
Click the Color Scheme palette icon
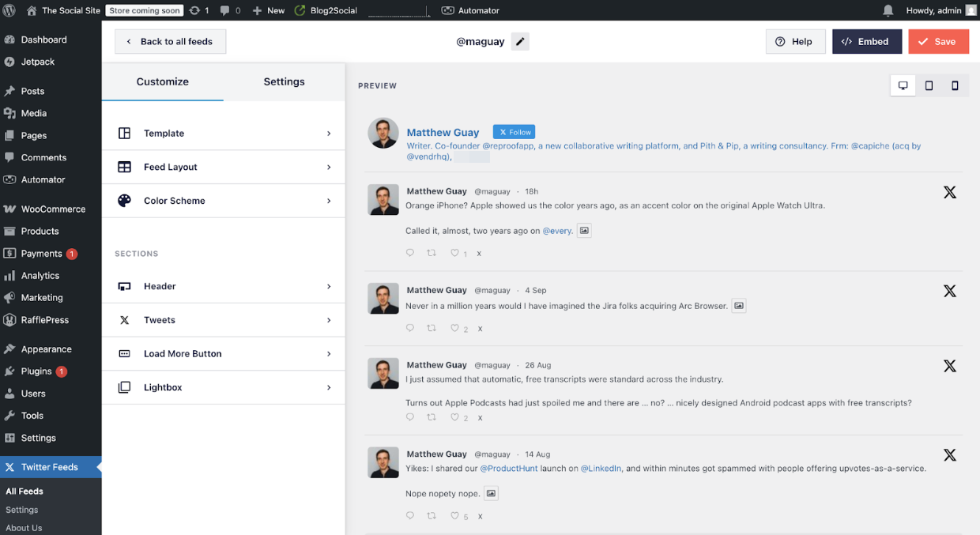tap(124, 200)
